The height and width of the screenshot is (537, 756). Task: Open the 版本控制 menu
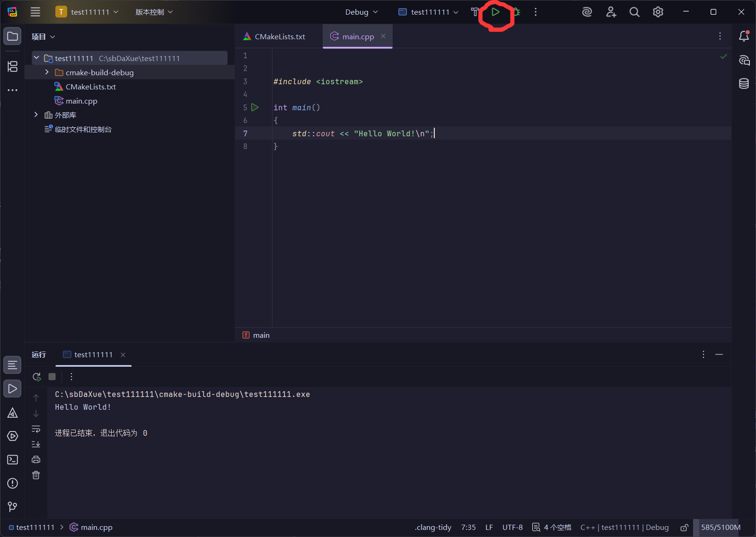point(154,12)
